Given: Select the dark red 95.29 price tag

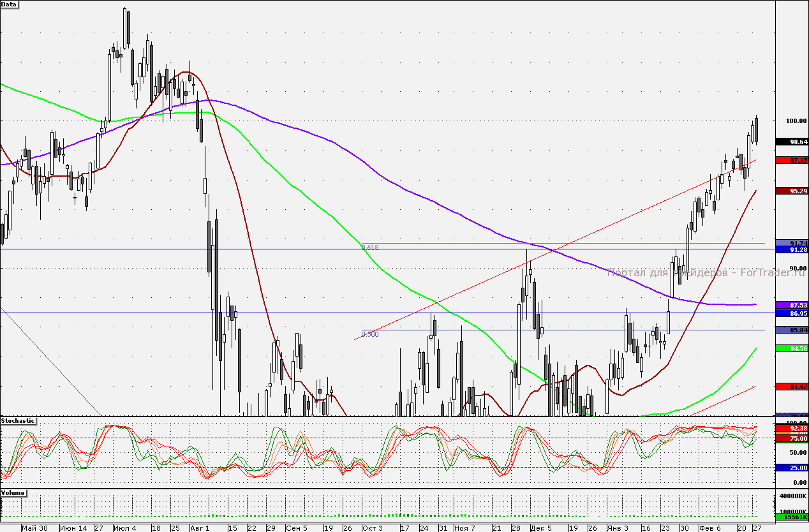Looking at the screenshot, I should click(791, 191).
